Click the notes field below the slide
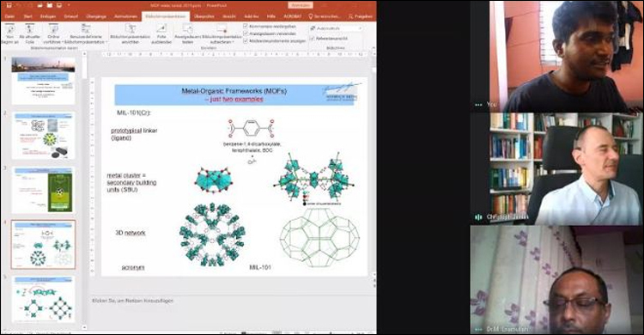This screenshot has width=644, height=335. [x=230, y=301]
